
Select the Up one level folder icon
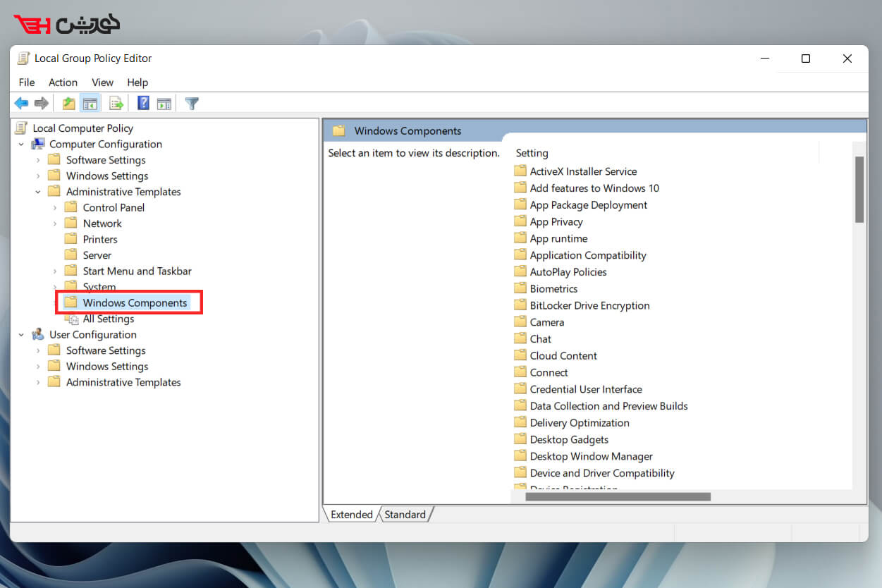(68, 103)
